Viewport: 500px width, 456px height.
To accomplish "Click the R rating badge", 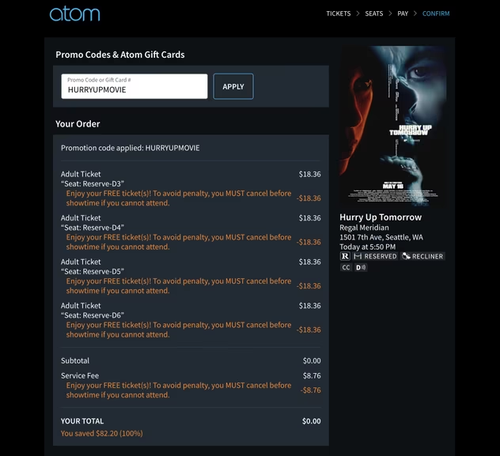I will 345,256.
